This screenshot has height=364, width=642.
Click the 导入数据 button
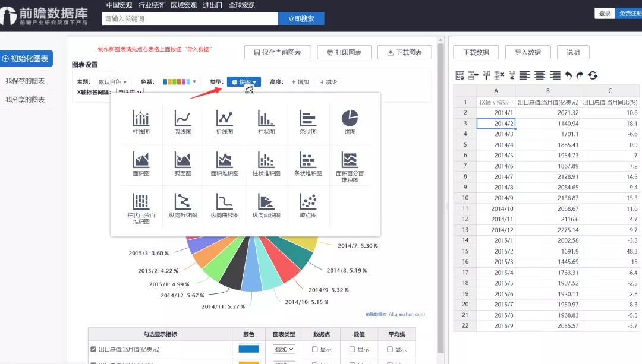pos(528,52)
